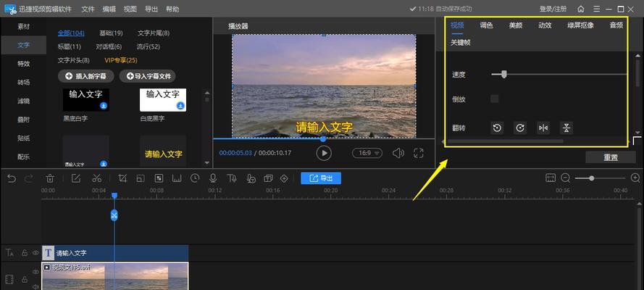Download the 黑底白字 text template
Image resolution: width=644 pixels, height=290 pixels.
click(x=104, y=106)
